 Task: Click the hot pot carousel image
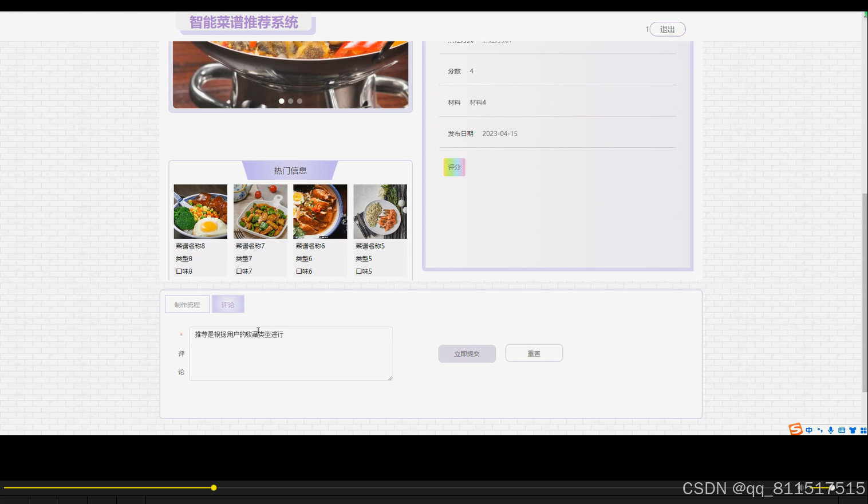pos(291,74)
